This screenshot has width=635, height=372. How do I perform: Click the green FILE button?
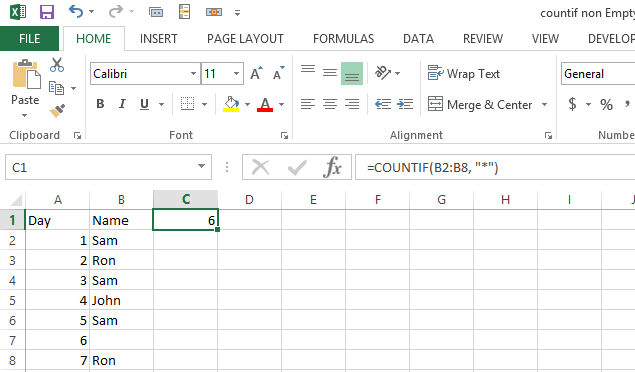tap(29, 38)
